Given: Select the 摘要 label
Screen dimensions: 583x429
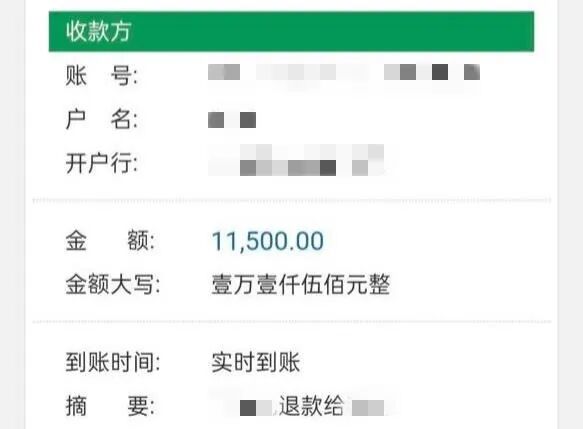Looking at the screenshot, I should coord(110,406).
